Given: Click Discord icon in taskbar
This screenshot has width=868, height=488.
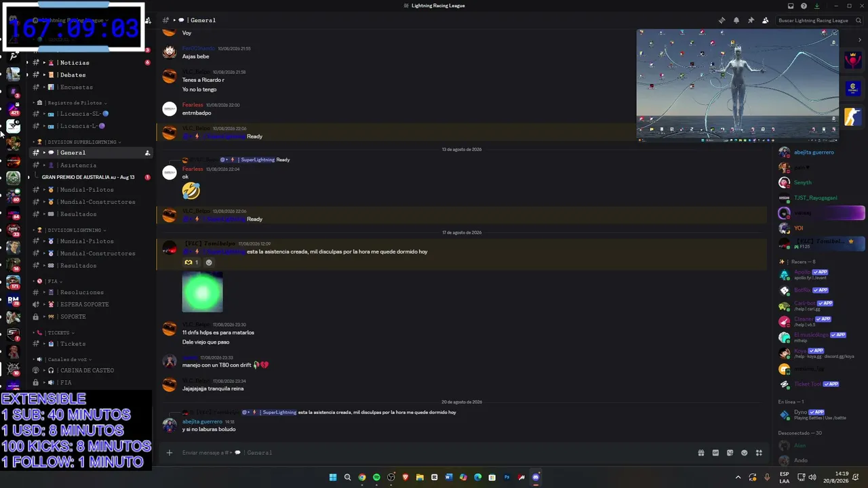Looking at the screenshot, I should click(536, 477).
